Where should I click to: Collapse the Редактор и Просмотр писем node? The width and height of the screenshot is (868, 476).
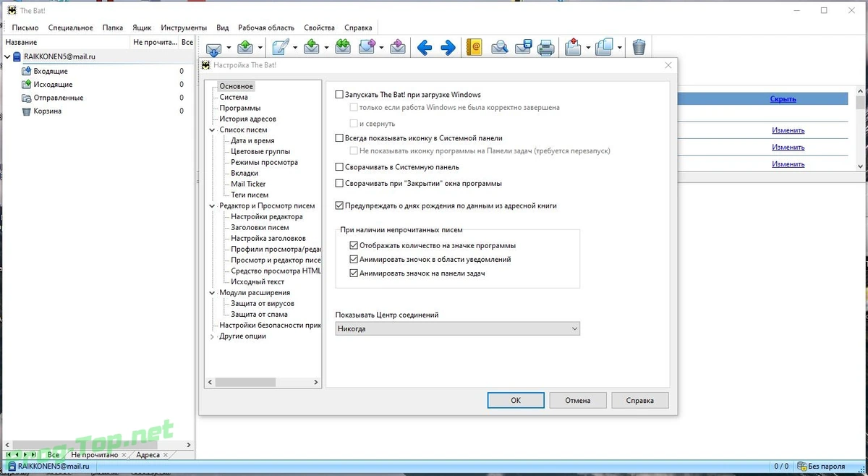click(212, 205)
